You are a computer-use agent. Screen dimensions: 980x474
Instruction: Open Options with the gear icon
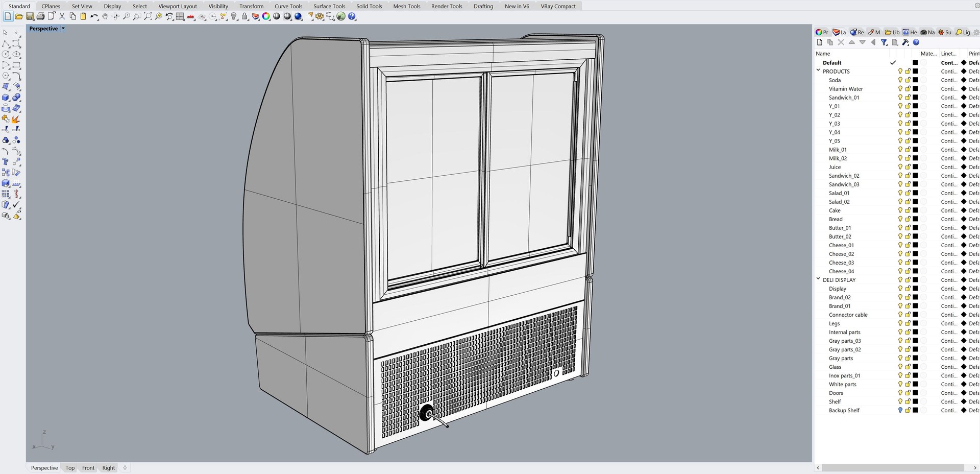tap(320, 16)
